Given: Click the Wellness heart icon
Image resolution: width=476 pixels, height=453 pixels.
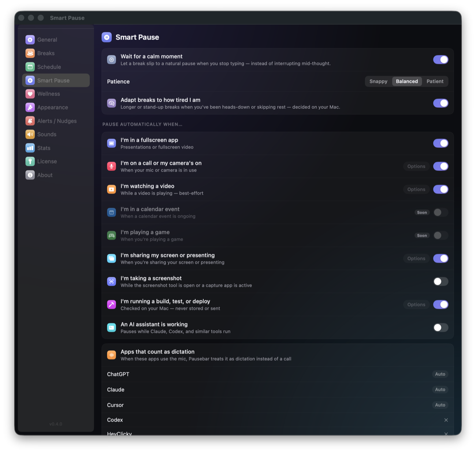Looking at the screenshot, I should [30, 94].
